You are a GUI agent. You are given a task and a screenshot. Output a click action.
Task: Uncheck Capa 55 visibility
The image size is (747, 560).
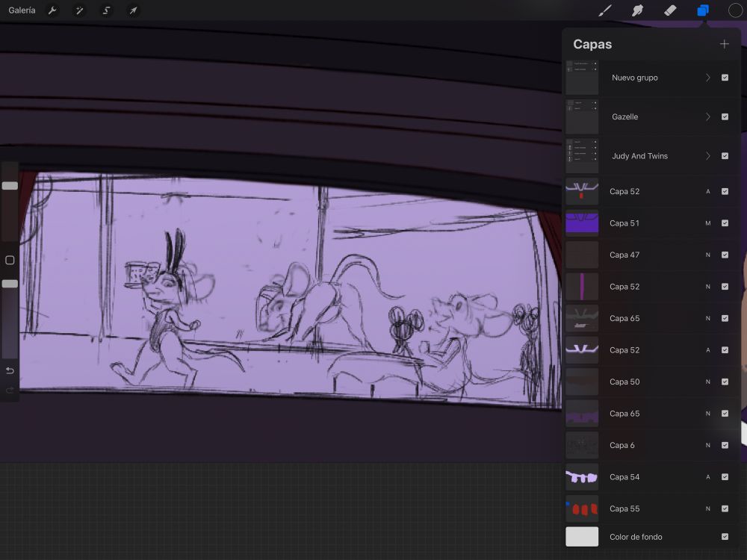[725, 508]
